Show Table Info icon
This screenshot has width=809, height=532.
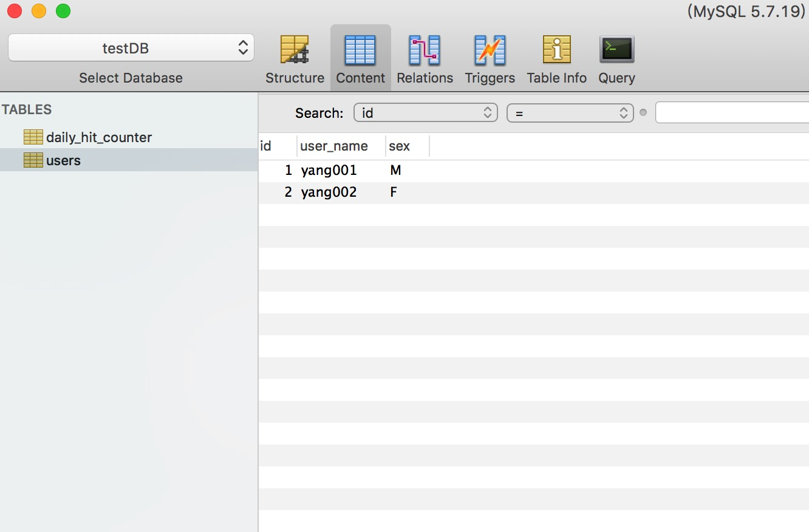tap(556, 50)
